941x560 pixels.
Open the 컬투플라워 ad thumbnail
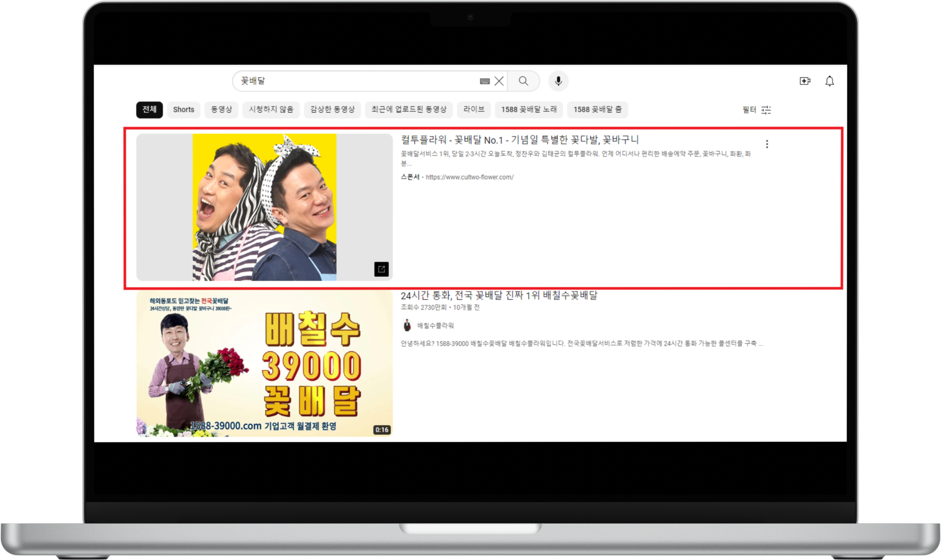[265, 207]
